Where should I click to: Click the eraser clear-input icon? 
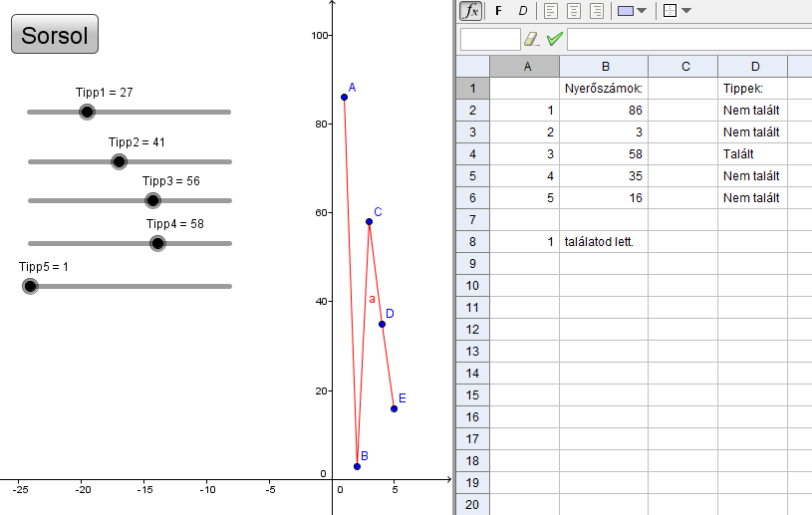(531, 39)
